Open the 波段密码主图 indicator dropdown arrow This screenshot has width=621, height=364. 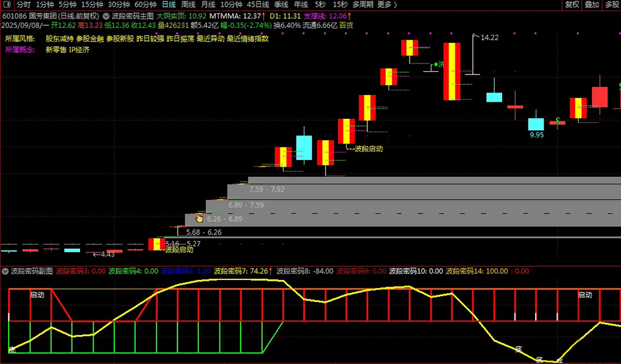coord(106,15)
